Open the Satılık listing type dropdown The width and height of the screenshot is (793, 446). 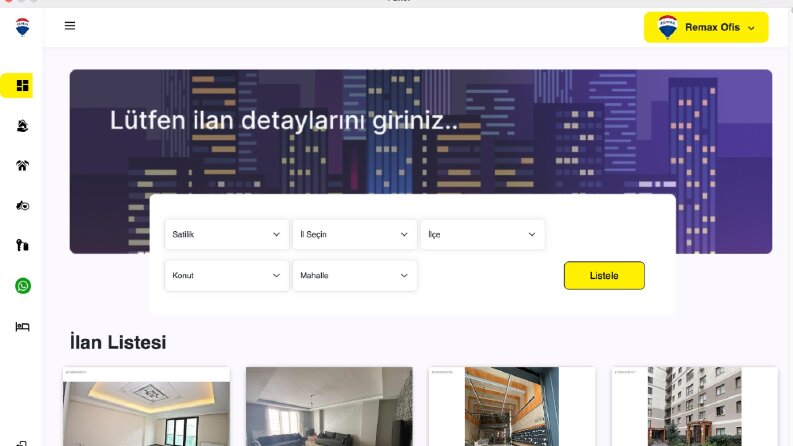(x=227, y=234)
